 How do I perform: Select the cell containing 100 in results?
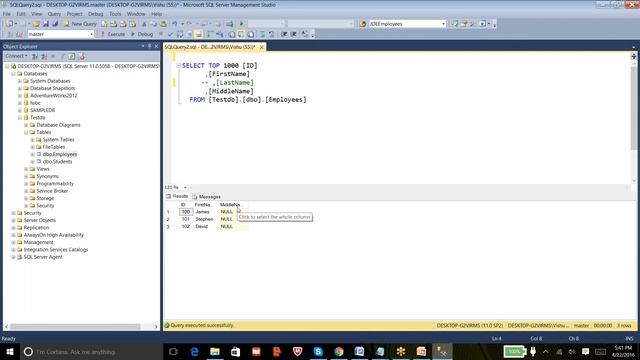point(186,212)
